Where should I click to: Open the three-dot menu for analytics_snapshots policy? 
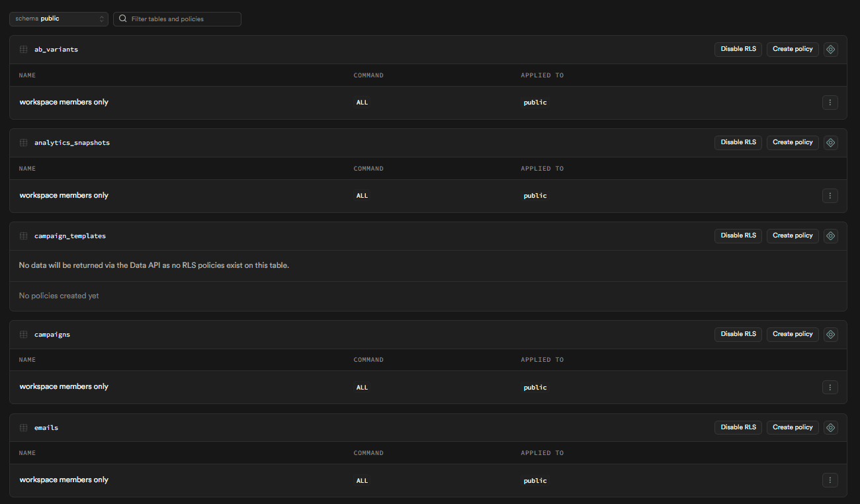[830, 196]
